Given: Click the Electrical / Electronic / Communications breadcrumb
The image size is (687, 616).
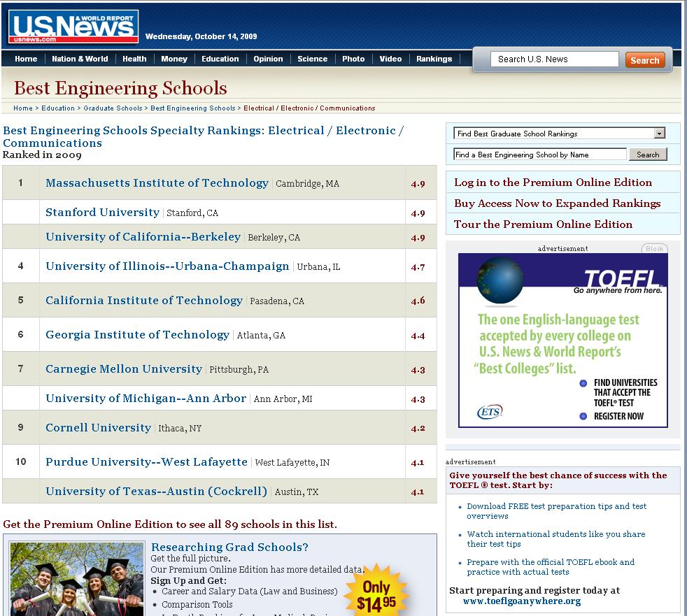Looking at the screenshot, I should click(x=309, y=108).
